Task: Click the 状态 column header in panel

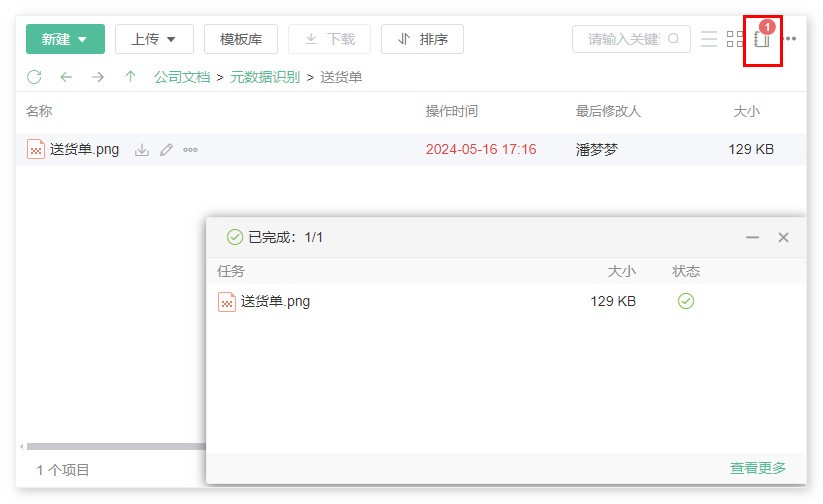Action: [x=686, y=271]
